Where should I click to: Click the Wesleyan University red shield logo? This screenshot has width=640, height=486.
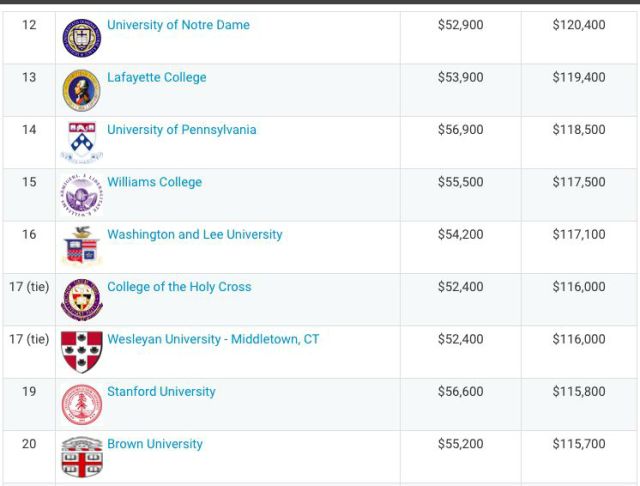(82, 352)
